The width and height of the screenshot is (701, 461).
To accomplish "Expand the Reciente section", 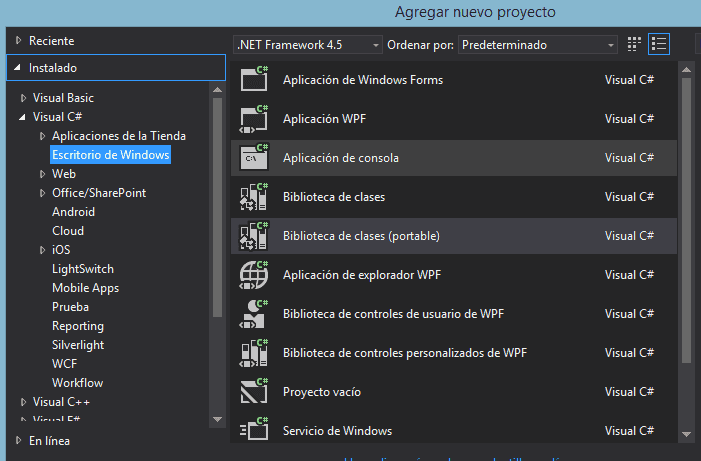I will pyautogui.click(x=18, y=40).
